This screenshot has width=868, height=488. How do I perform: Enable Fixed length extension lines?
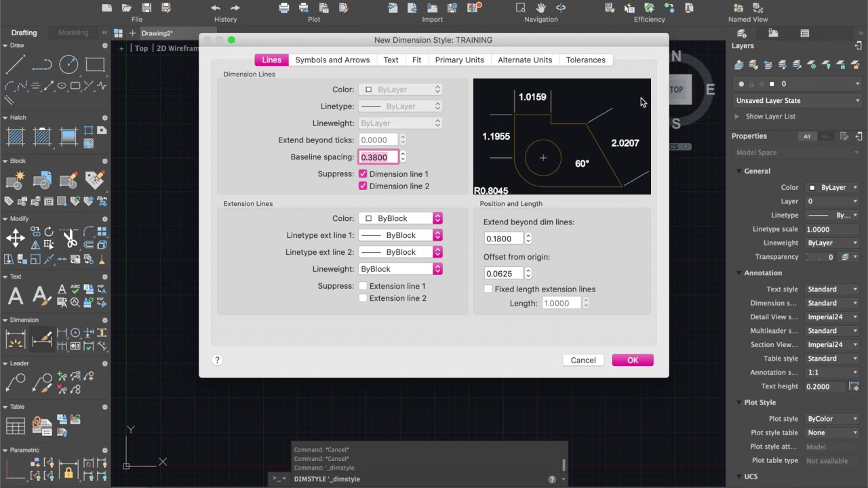tap(488, 289)
